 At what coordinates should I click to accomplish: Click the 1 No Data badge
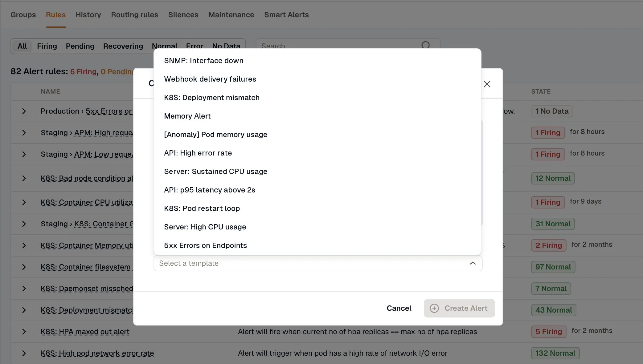point(552,111)
